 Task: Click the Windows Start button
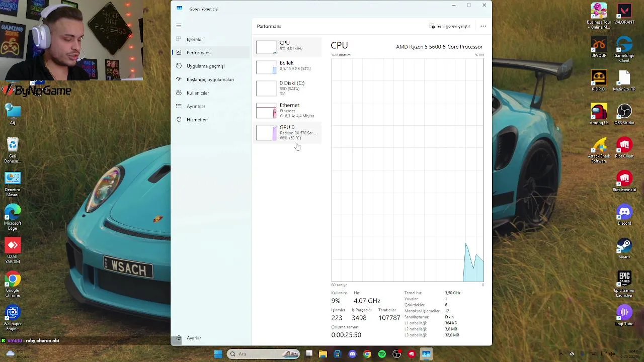[218, 354]
